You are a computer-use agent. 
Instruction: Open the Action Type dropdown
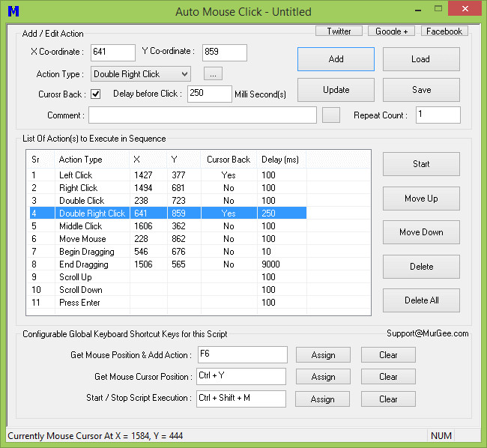pyautogui.click(x=141, y=74)
